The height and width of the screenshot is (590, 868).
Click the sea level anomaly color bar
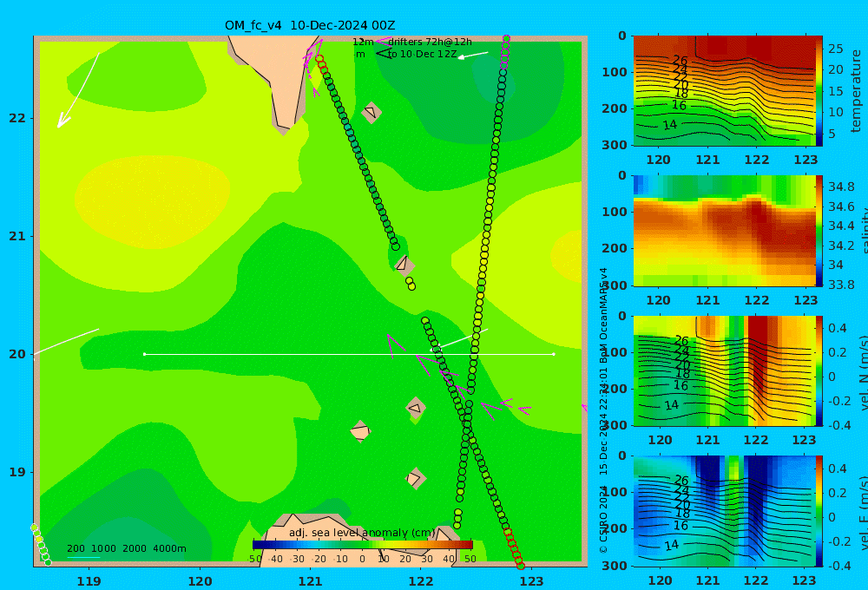tap(363, 545)
